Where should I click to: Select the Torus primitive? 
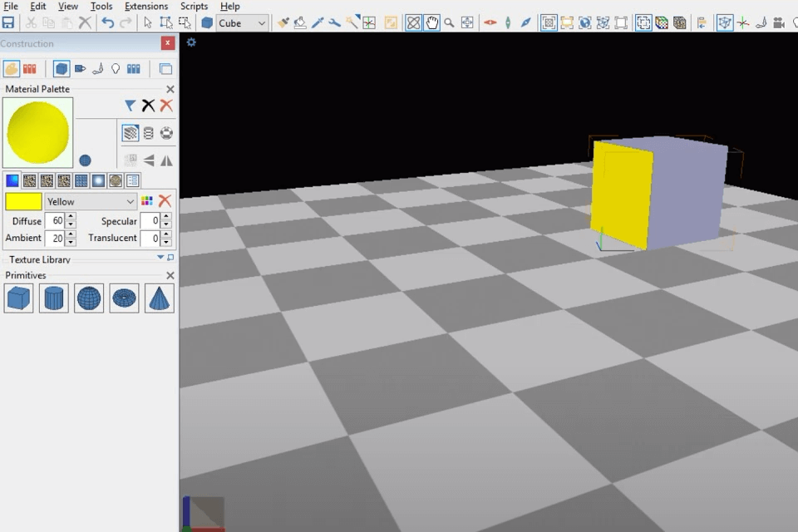coord(123,298)
